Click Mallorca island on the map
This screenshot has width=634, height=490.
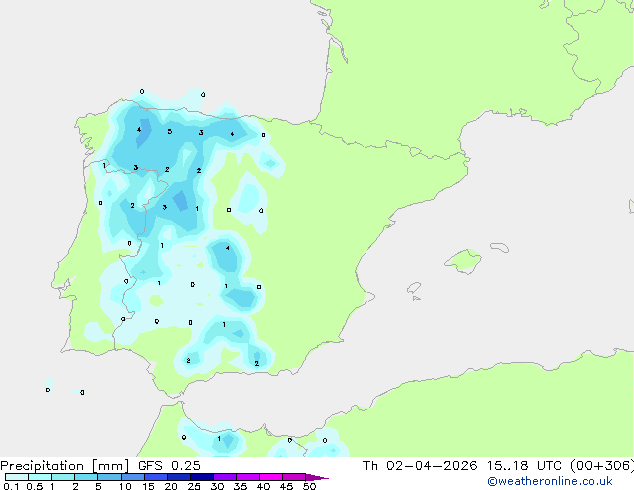point(463,261)
